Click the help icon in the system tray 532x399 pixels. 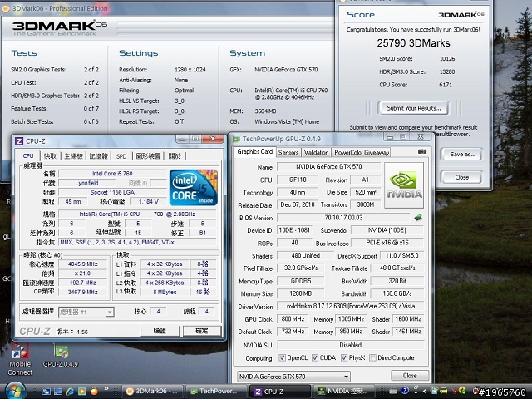[405, 391]
